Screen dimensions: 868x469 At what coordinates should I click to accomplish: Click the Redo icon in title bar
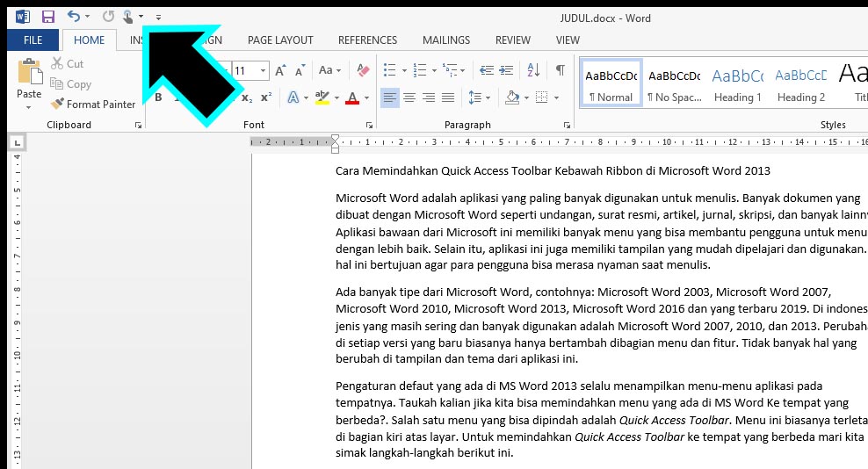[x=109, y=16]
